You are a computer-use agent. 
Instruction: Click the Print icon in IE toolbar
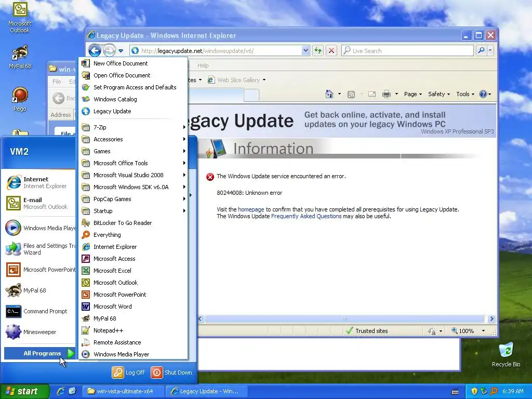point(387,94)
